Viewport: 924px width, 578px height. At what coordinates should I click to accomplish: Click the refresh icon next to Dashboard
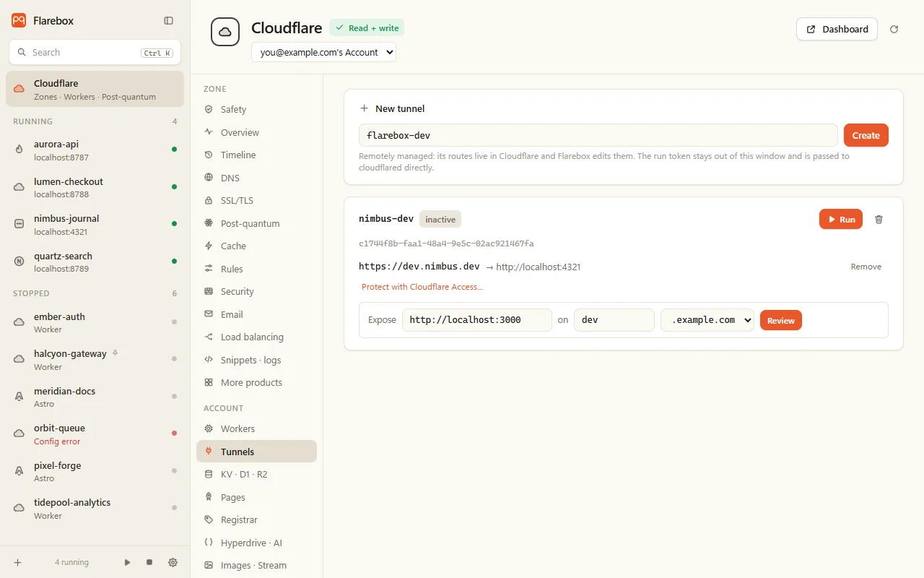coord(894,30)
